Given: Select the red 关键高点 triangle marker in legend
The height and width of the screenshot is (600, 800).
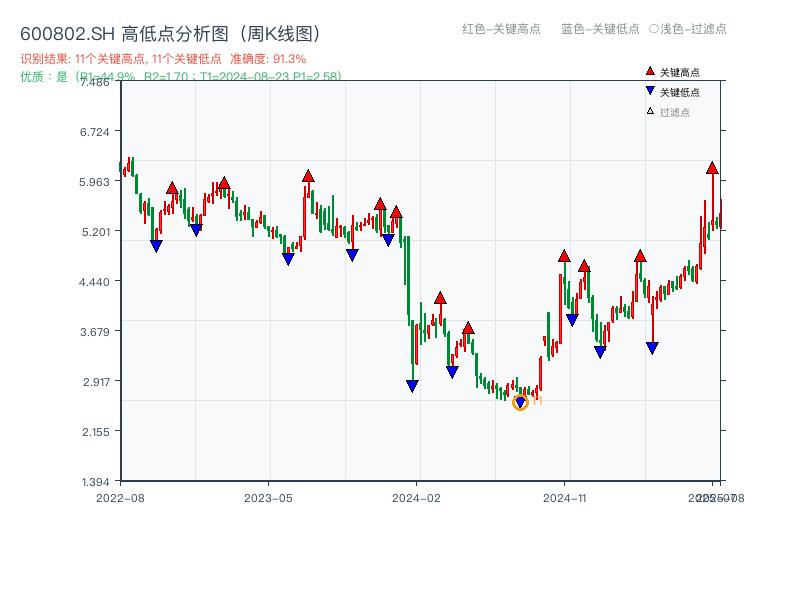Looking at the screenshot, I should point(649,70).
